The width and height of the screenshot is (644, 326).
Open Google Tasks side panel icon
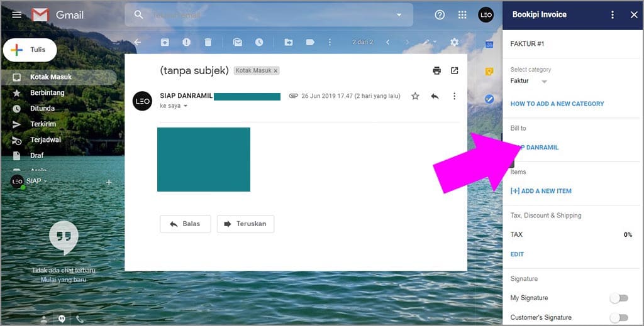(x=489, y=99)
